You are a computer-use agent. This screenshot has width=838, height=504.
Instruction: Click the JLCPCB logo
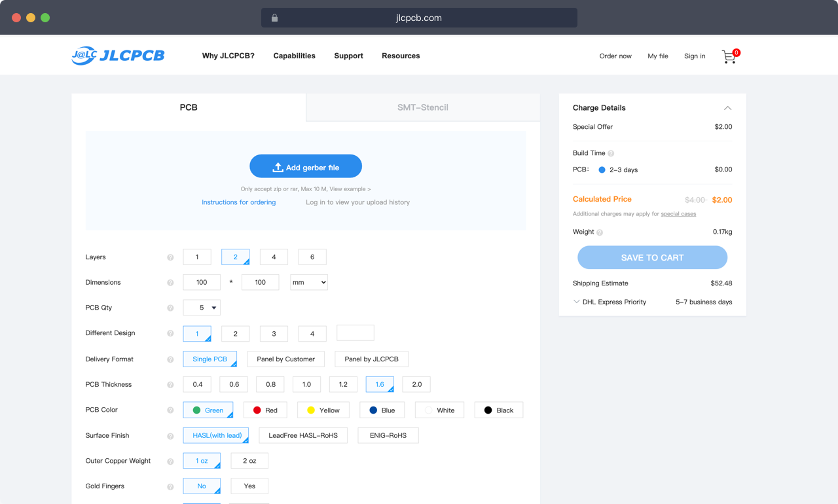point(118,56)
